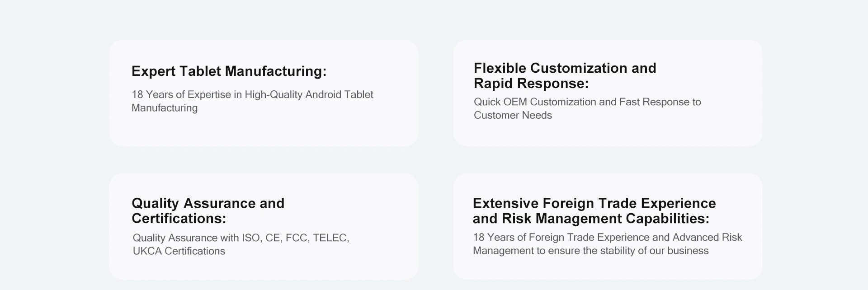Click the page background between the four cards
The height and width of the screenshot is (290, 868).
pyautogui.click(x=436, y=159)
